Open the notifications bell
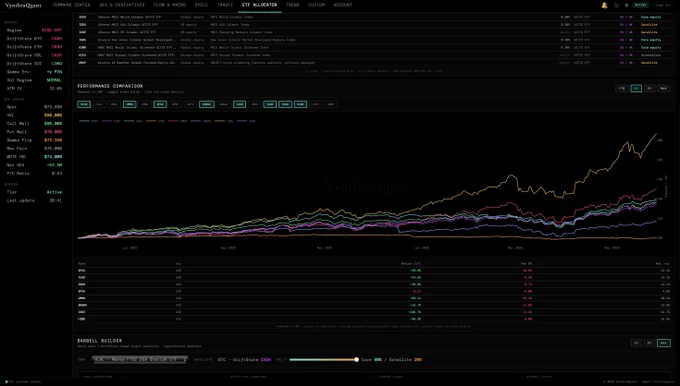This screenshot has height=386, width=680. click(x=604, y=5)
